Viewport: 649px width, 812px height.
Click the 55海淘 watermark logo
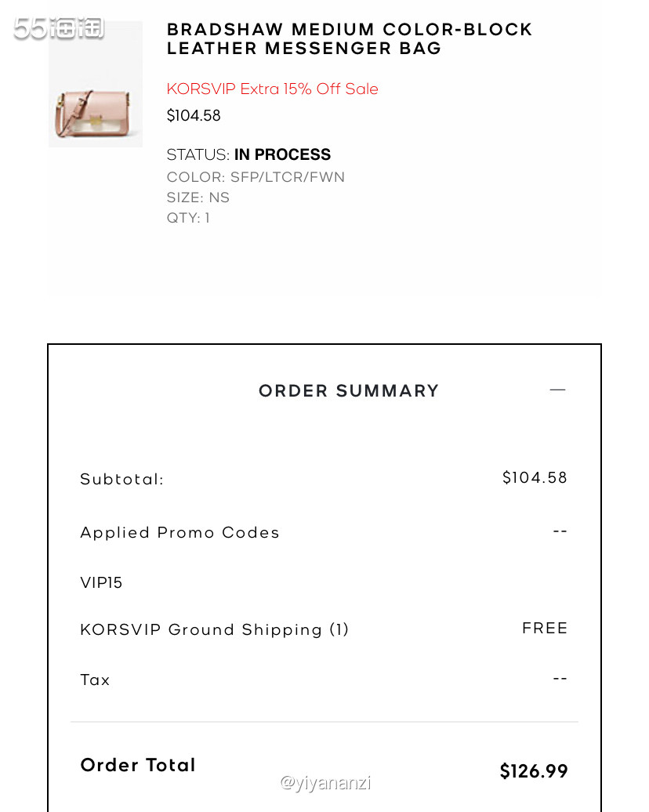[x=59, y=28]
